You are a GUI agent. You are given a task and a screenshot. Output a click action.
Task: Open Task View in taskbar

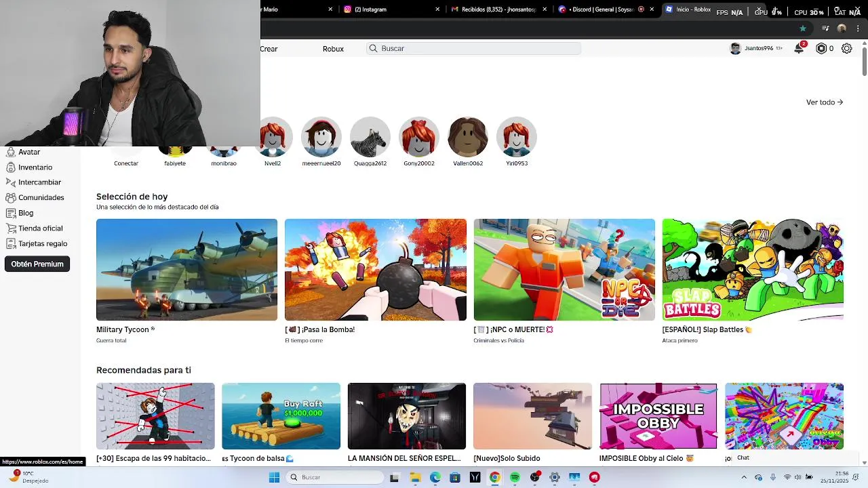(395, 477)
